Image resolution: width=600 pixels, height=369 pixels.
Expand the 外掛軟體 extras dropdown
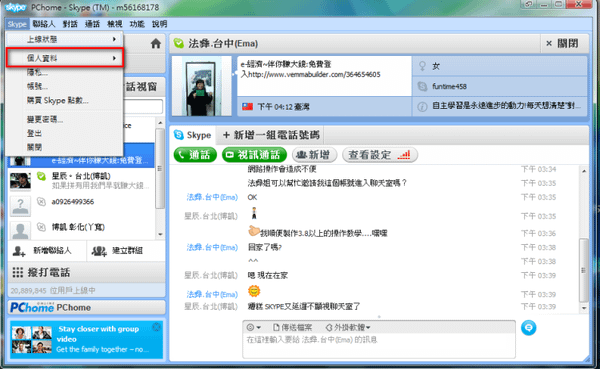(348, 328)
